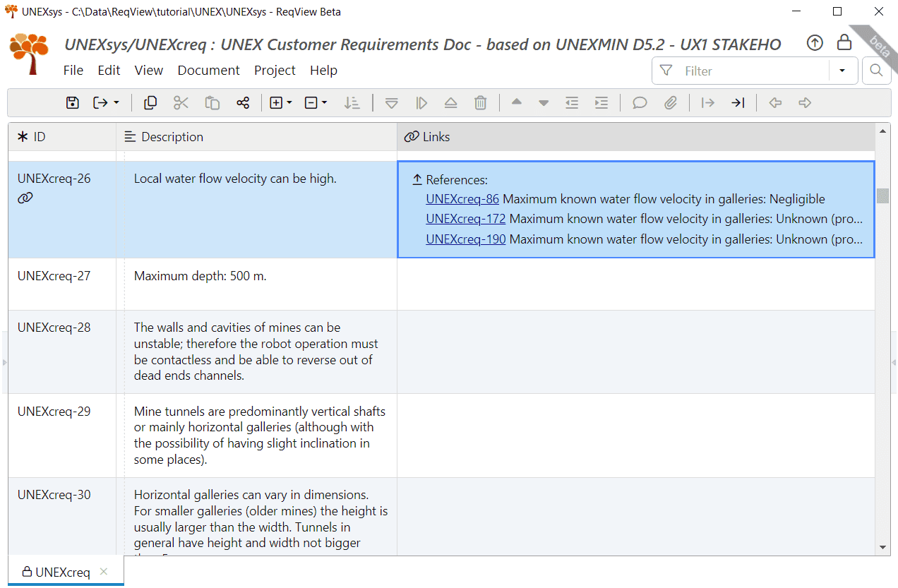
Task: Click description about unstable mine walls
Action: [256, 352]
